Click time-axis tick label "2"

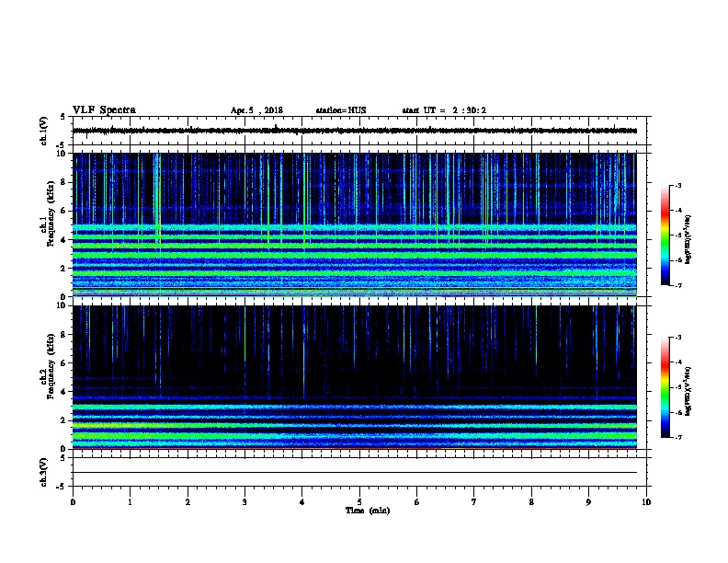point(188,501)
